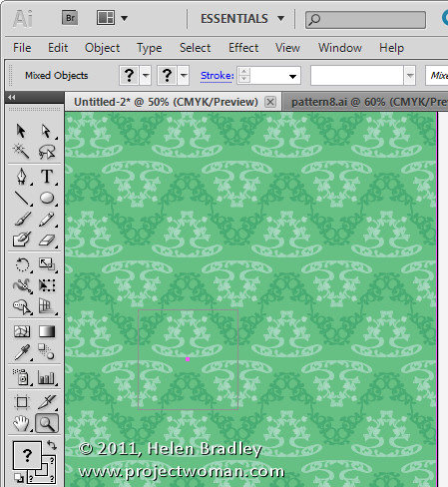Screen dimensions: 448x487
Task: Open the Stroke weight dropdown
Action: click(292, 76)
